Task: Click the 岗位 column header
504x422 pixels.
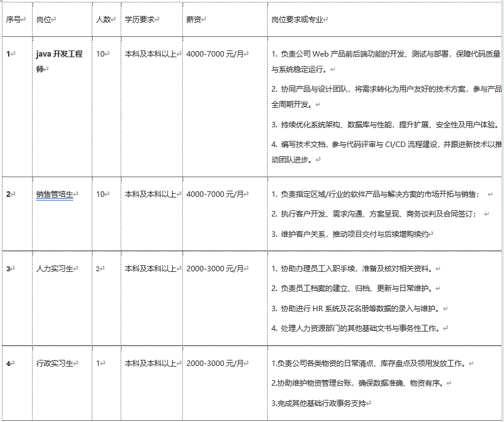Action: [45, 19]
